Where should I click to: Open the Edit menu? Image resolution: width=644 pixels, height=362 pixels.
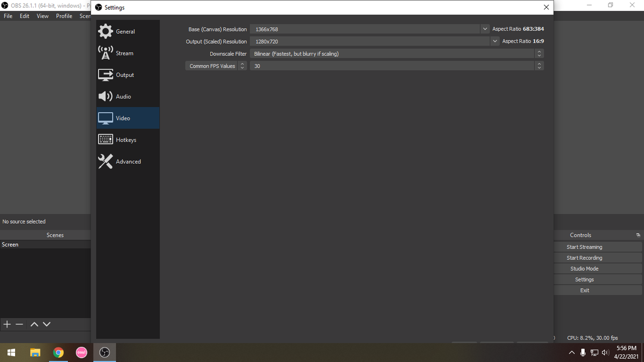coord(24,16)
